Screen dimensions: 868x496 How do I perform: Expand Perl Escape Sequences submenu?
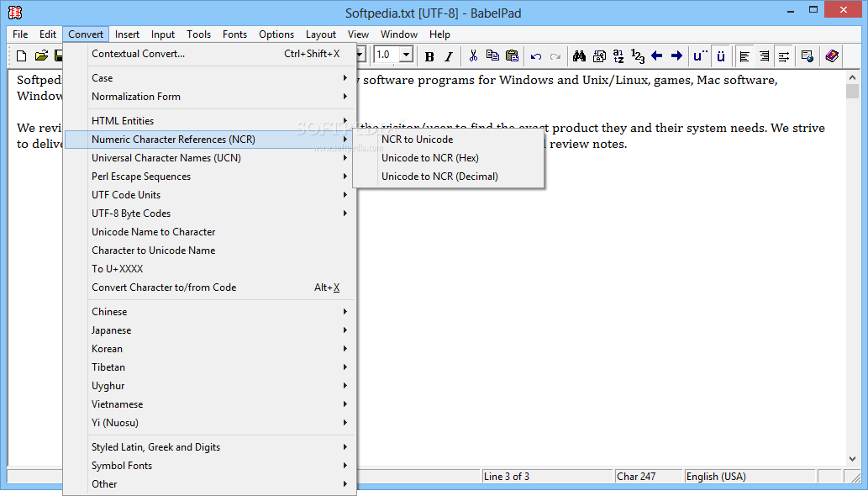pos(210,177)
